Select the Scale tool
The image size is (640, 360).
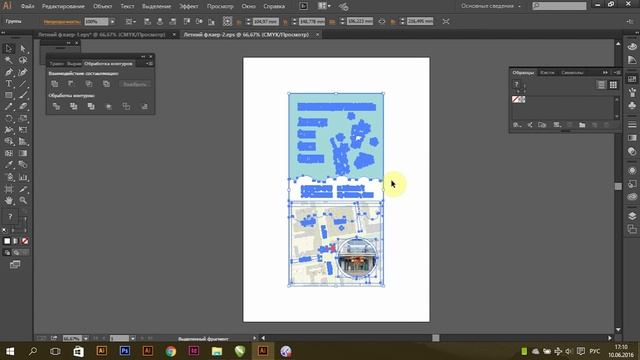pyautogui.click(x=23, y=118)
